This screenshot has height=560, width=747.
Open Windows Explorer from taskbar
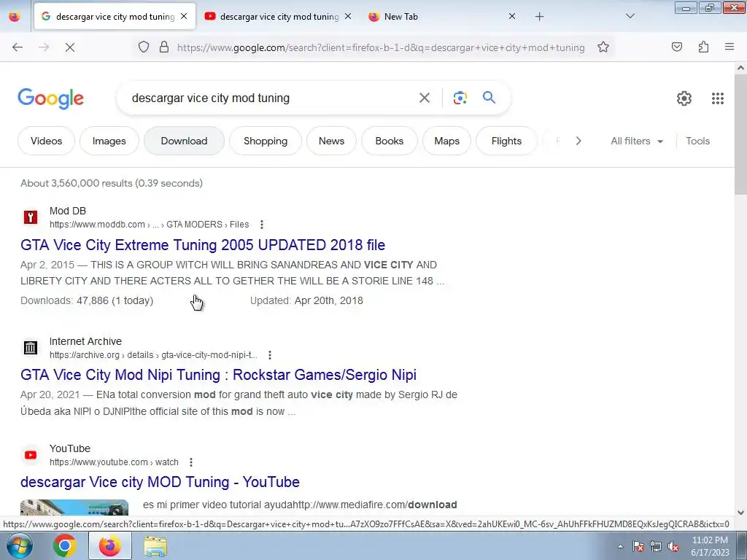click(155, 546)
